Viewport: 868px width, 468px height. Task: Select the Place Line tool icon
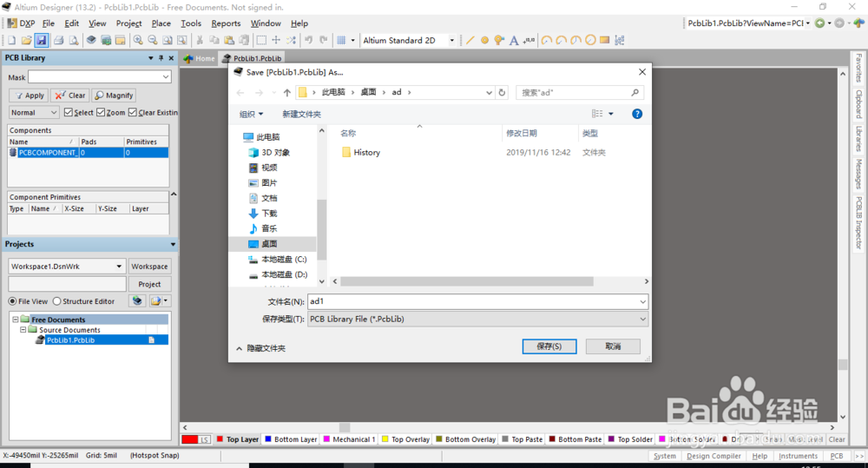pos(470,41)
